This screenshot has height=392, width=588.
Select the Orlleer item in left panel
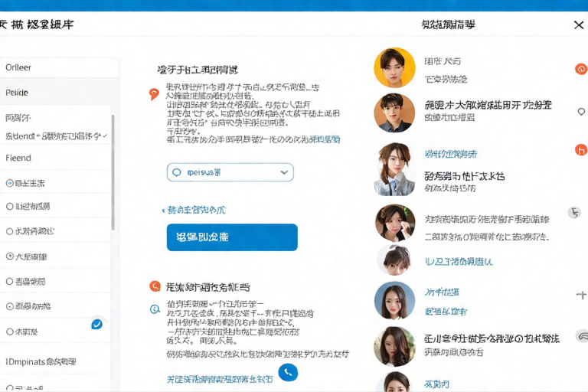pyautogui.click(x=59, y=67)
